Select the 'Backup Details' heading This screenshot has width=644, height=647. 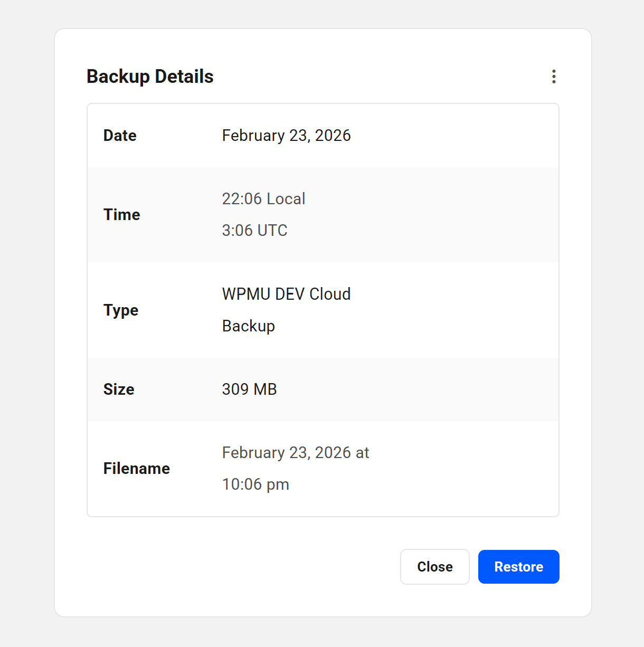click(150, 77)
